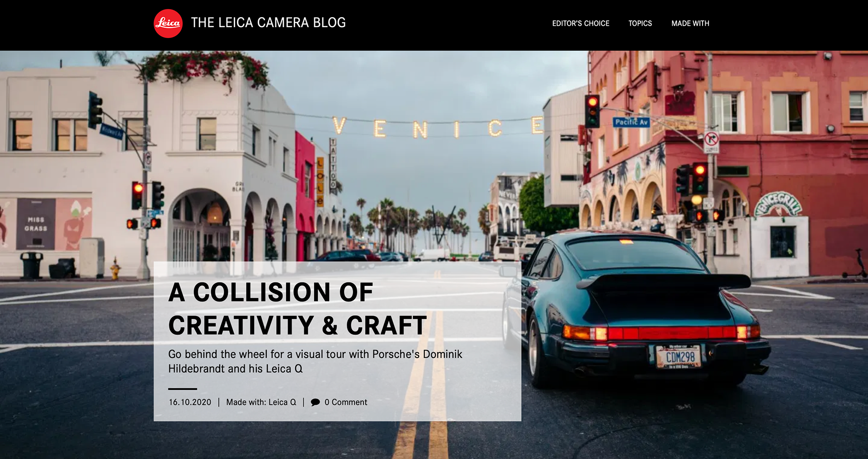Open The Leica Camera Blog title link
The height and width of the screenshot is (459, 868).
pos(268,23)
